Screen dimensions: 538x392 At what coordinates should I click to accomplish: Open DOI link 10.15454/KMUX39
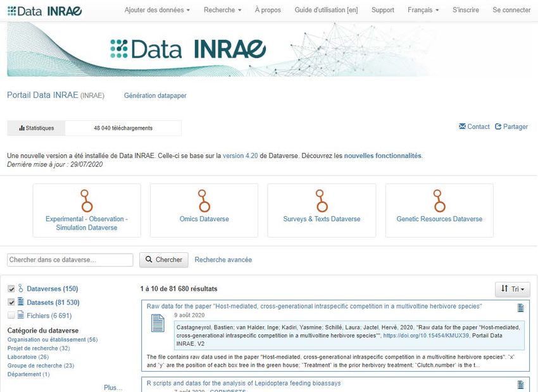pyautogui.click(x=426, y=336)
